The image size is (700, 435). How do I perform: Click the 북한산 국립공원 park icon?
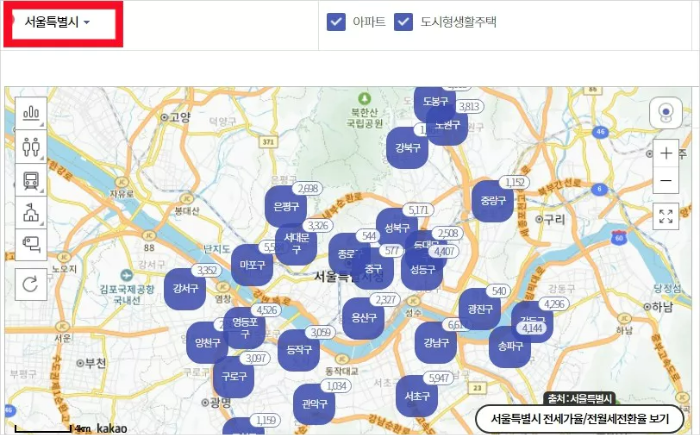tap(364, 98)
